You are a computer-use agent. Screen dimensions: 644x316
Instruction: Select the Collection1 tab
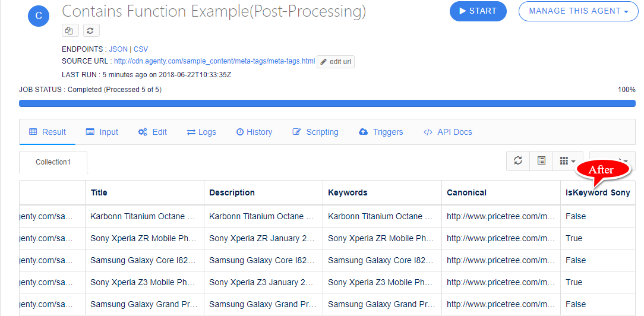53,162
